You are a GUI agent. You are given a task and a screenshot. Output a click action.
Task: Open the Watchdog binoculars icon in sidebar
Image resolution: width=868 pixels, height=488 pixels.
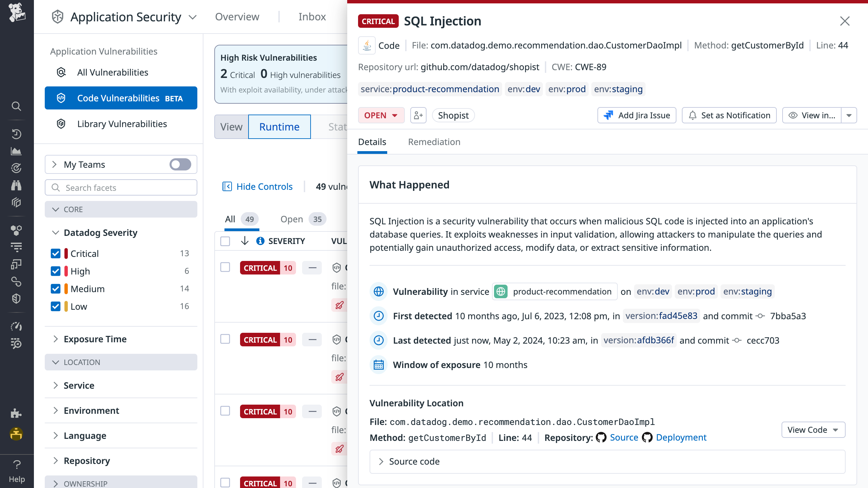(x=17, y=185)
